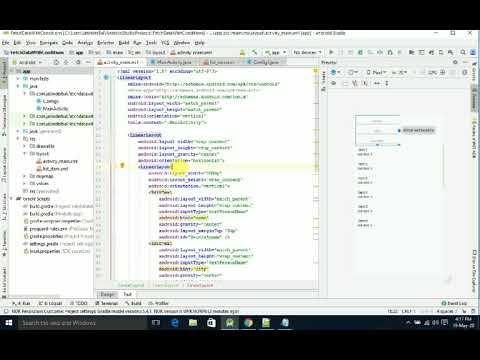Click the collapse all icon in project panel
Image resolution: width=480 pixels, height=360 pixels.
(x=66, y=62)
